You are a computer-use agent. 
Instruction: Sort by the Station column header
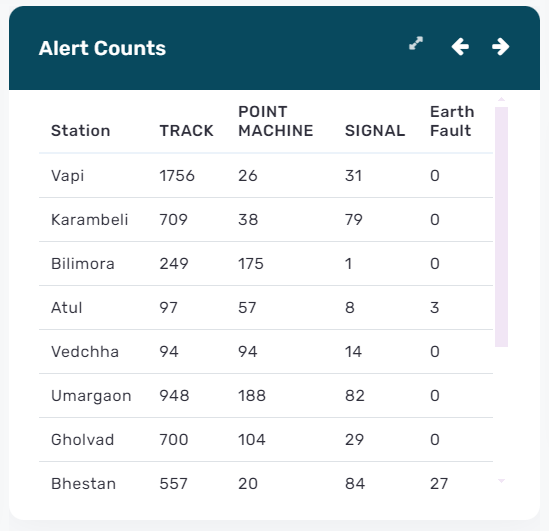click(81, 131)
